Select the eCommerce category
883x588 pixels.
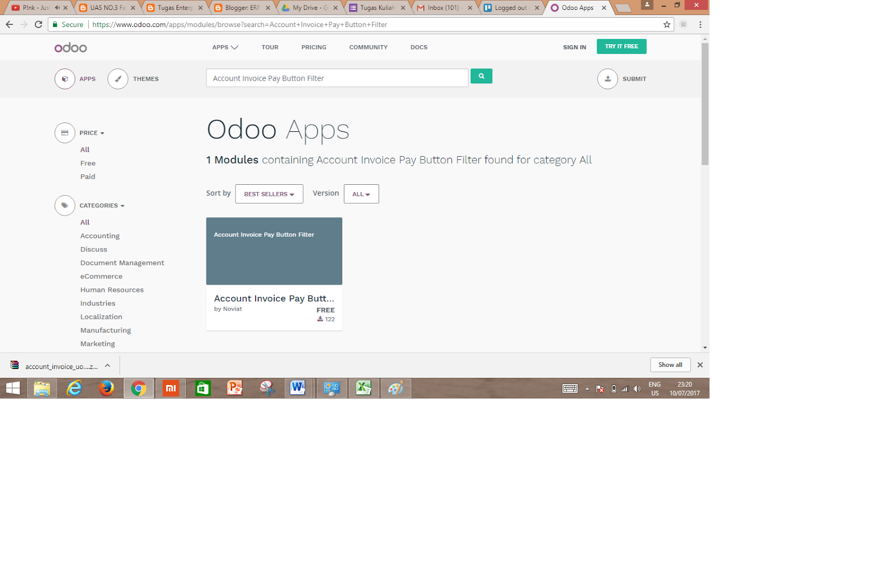102,276
